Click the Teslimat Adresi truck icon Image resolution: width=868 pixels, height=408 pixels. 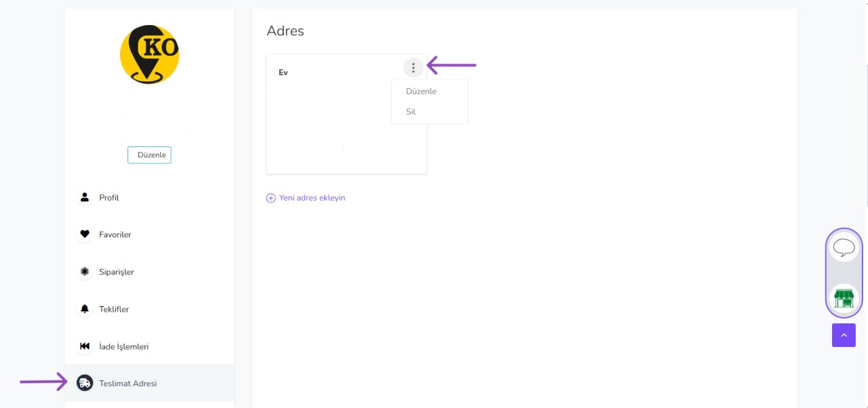pyautogui.click(x=85, y=383)
